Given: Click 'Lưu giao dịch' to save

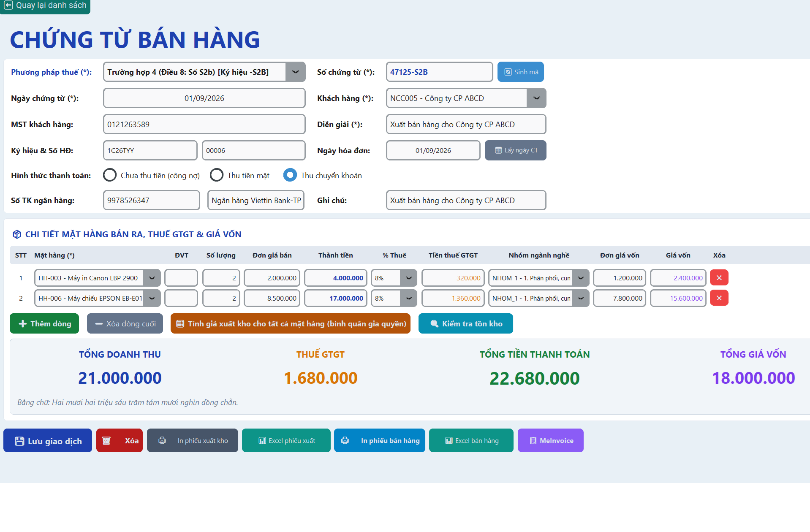Looking at the screenshot, I should coord(48,441).
